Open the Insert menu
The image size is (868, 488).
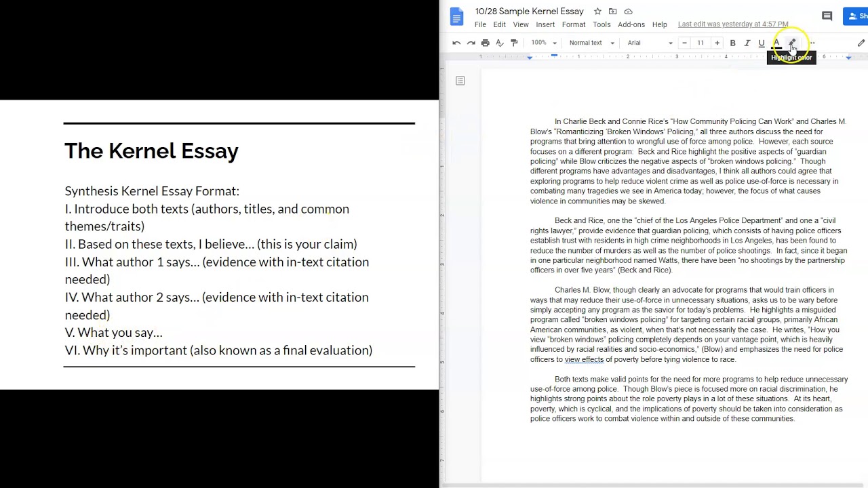545,24
